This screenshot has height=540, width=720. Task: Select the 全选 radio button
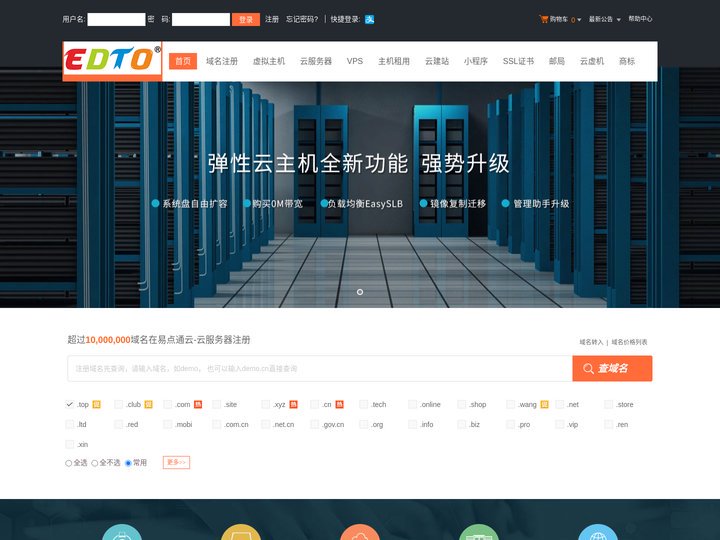[x=68, y=463]
